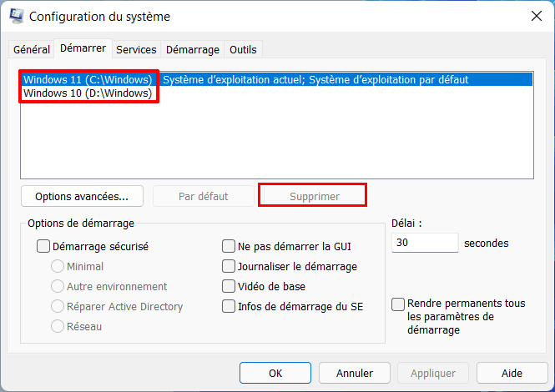The width and height of the screenshot is (555, 392).
Task: Close the Configuration du système window
Action: (x=535, y=16)
